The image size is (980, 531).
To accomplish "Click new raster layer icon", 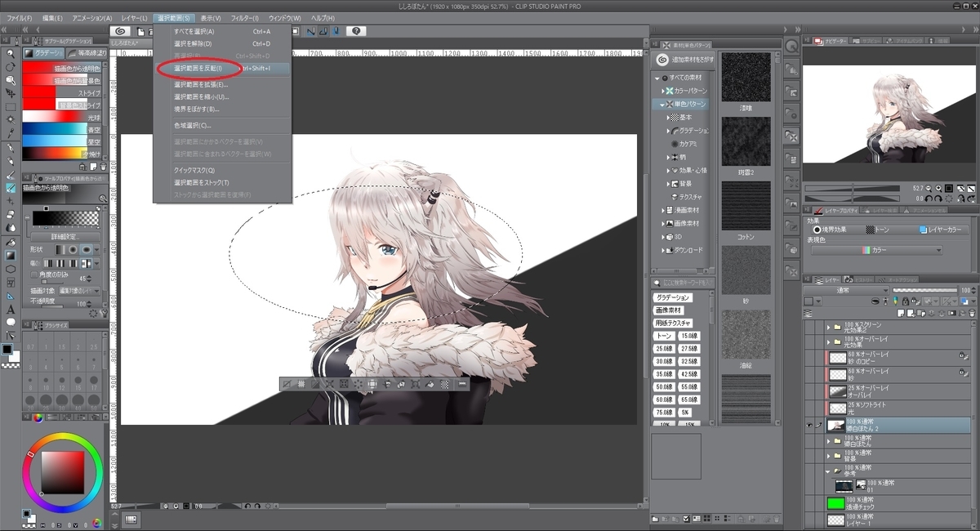I will (901, 313).
